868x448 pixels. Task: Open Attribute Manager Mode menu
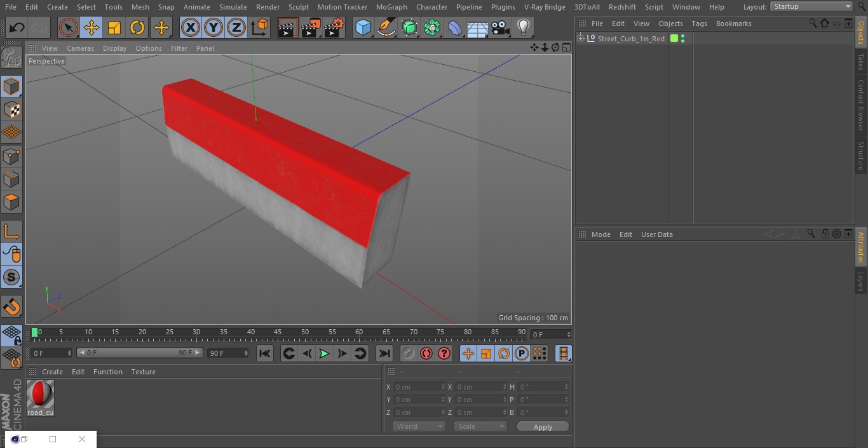tap(600, 234)
